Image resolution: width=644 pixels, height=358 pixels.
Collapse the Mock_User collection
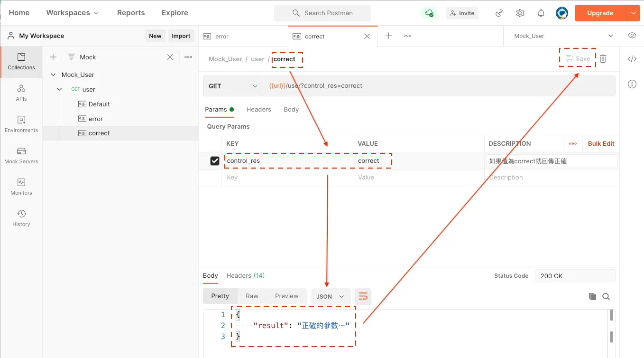53,75
